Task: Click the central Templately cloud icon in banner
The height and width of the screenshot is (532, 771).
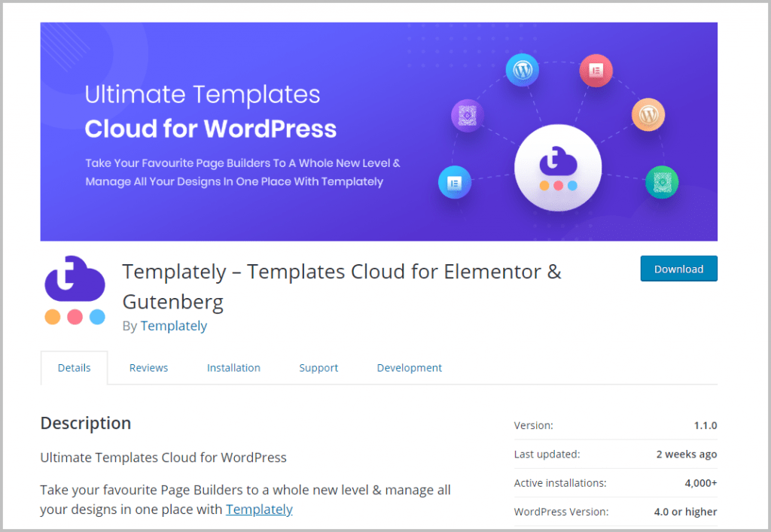Action: [558, 168]
